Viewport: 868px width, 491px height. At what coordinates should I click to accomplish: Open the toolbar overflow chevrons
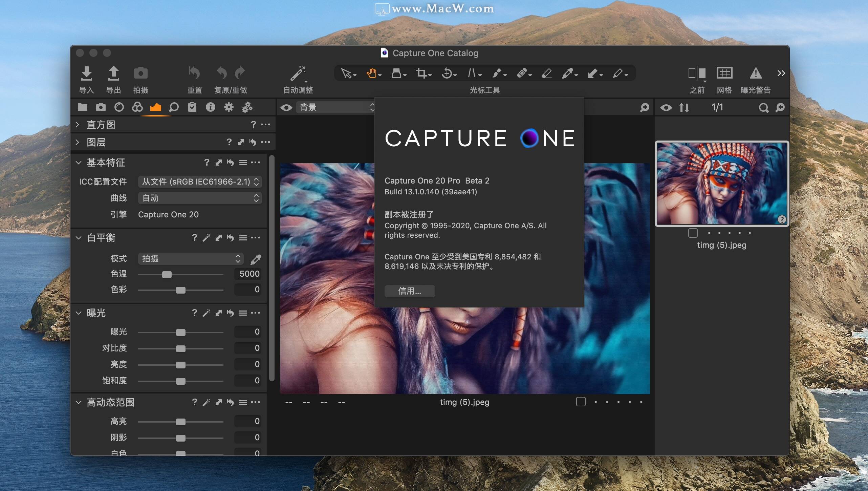click(x=781, y=73)
